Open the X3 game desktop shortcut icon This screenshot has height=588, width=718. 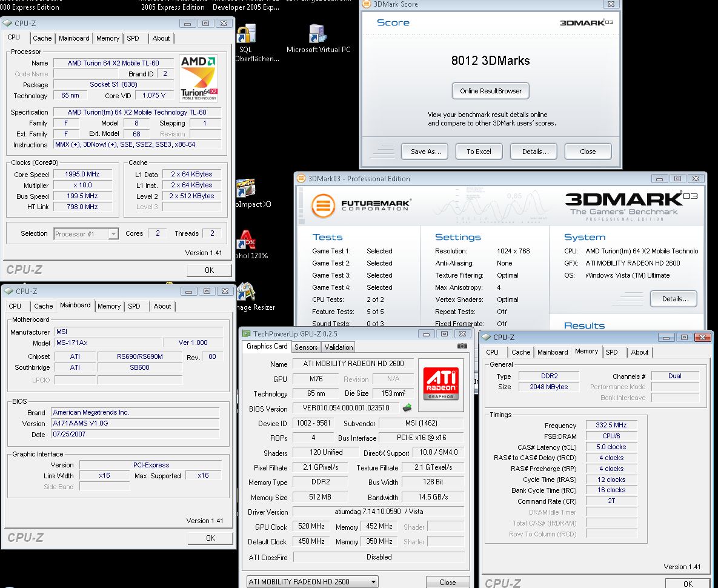245,188
